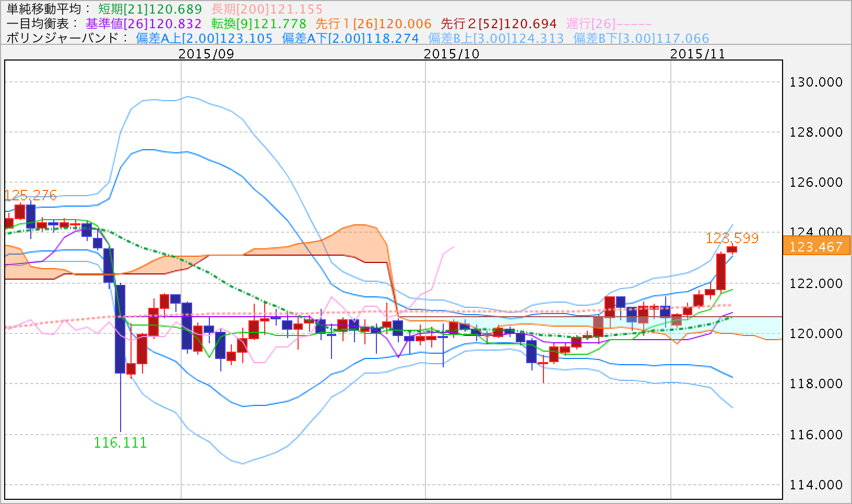Select the 転換[9] legend entry
The width and height of the screenshot is (852, 504).
(258, 24)
